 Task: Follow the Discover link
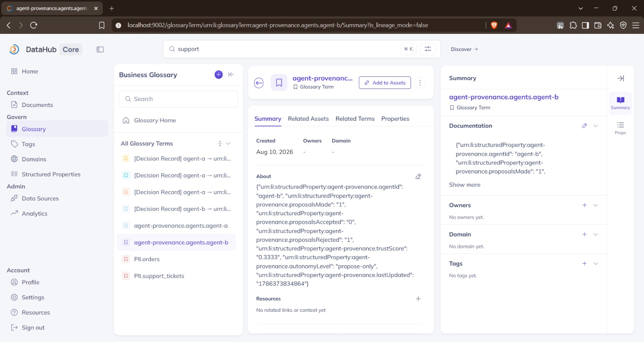point(464,49)
